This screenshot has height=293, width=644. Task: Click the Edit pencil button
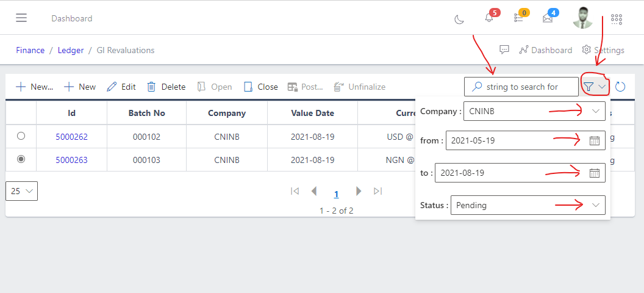[x=121, y=87]
